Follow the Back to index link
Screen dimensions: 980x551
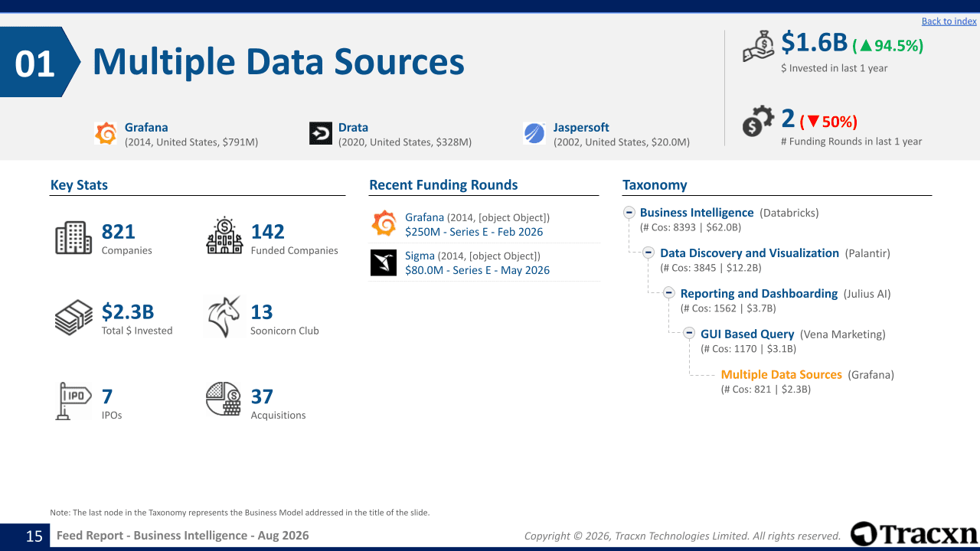(x=949, y=21)
